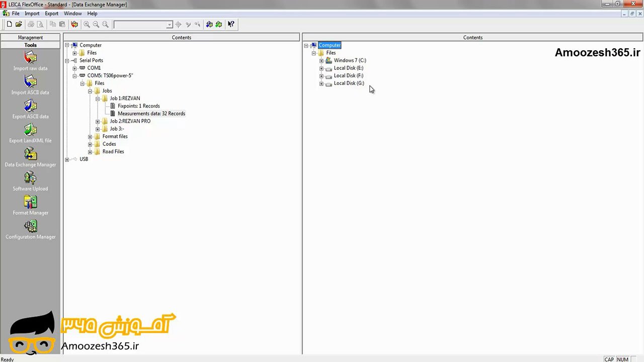The image size is (644, 362).
Task: Expand the Format files folder
Action: 90,137
